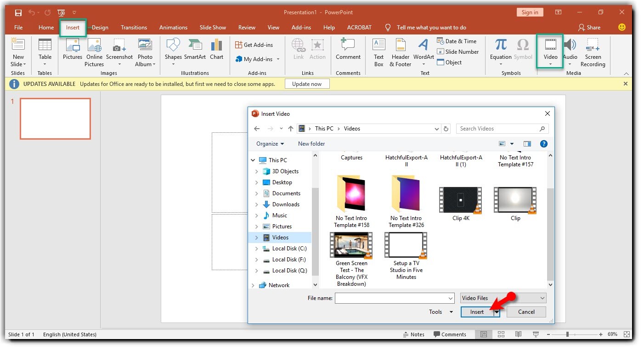Viewport: 644px width, 351px height.
Task: Click New folder in dialog
Action: (x=311, y=144)
